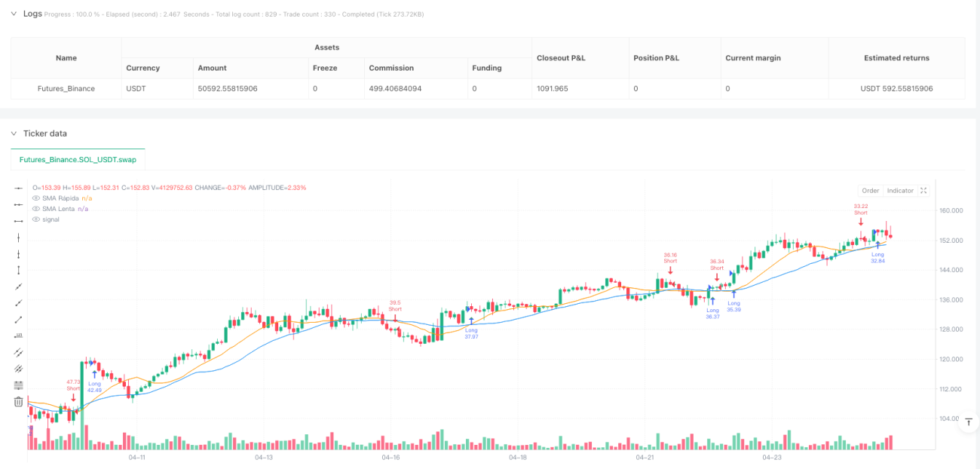Click the Futures_Binance row name cell
This screenshot has width=980, height=469.
pos(66,88)
